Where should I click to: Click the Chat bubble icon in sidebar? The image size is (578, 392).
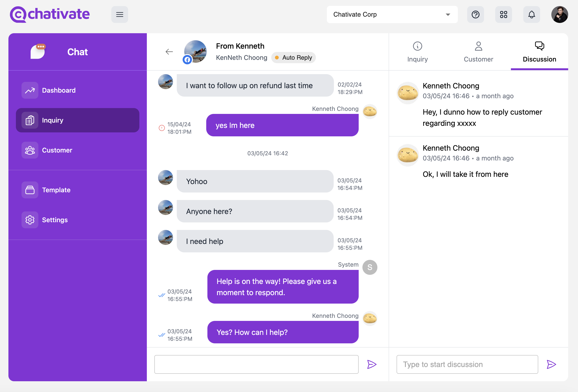[38, 51]
